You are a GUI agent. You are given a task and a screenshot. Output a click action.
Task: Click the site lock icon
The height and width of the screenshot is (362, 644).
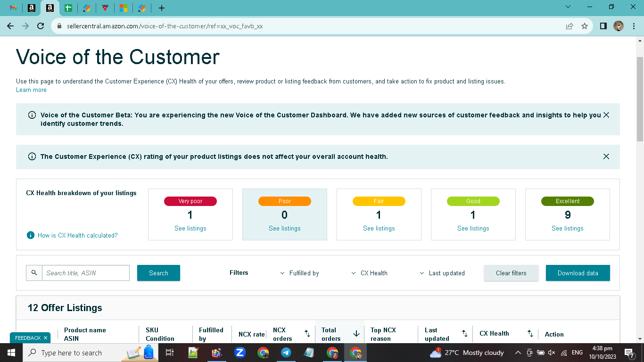tap(59, 26)
